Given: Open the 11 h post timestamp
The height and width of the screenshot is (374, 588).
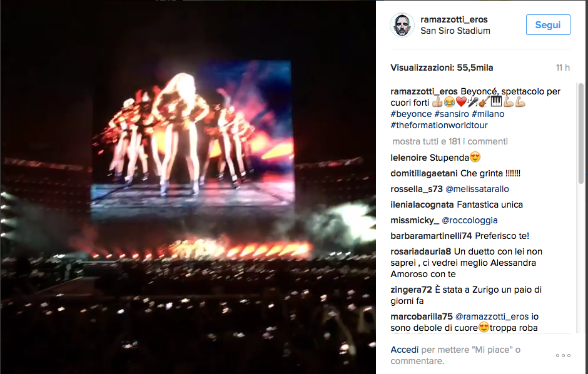Looking at the screenshot, I should click(x=562, y=68).
